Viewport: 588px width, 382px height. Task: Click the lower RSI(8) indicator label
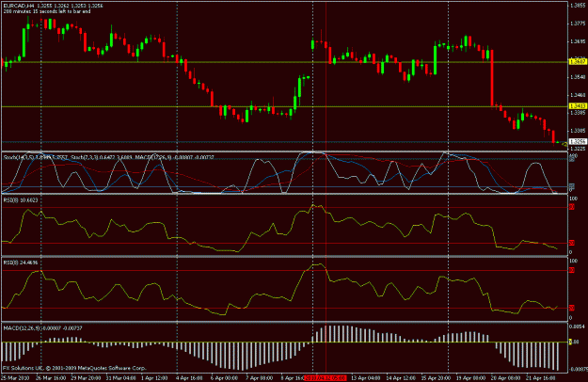coord(21,263)
